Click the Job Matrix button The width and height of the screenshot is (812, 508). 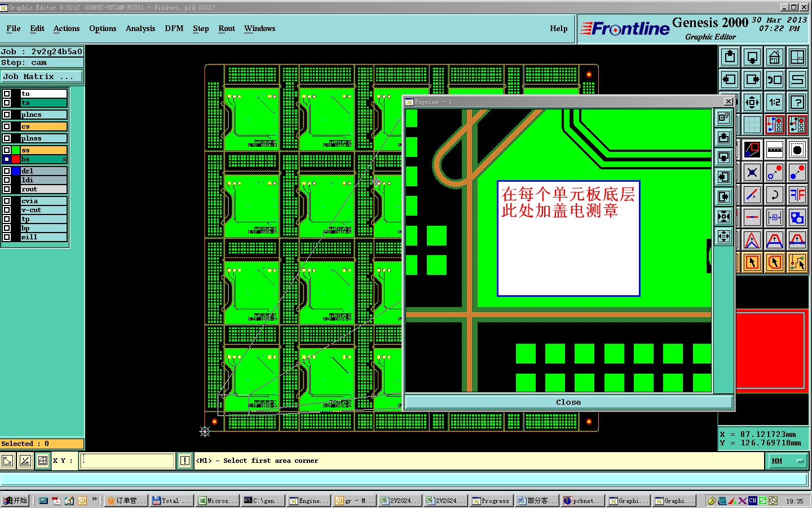(x=41, y=77)
